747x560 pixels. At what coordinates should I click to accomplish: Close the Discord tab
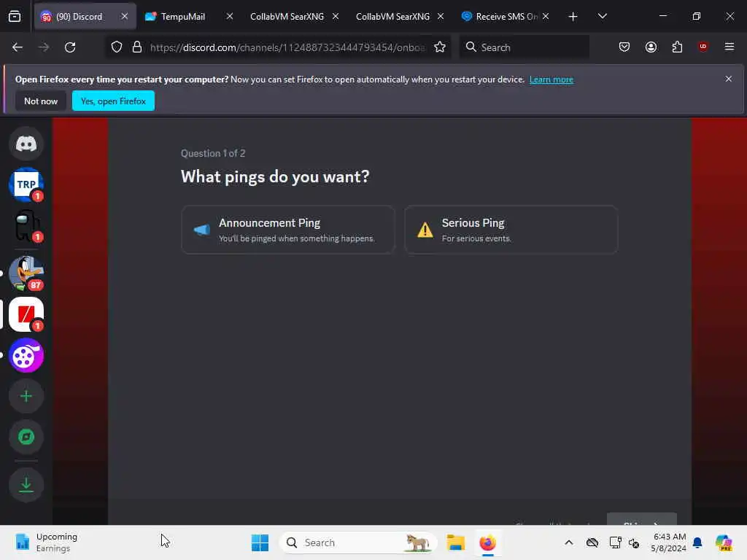pos(124,17)
